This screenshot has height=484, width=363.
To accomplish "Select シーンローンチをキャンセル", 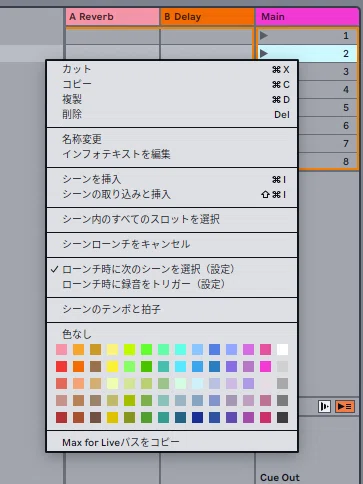I will (172, 244).
